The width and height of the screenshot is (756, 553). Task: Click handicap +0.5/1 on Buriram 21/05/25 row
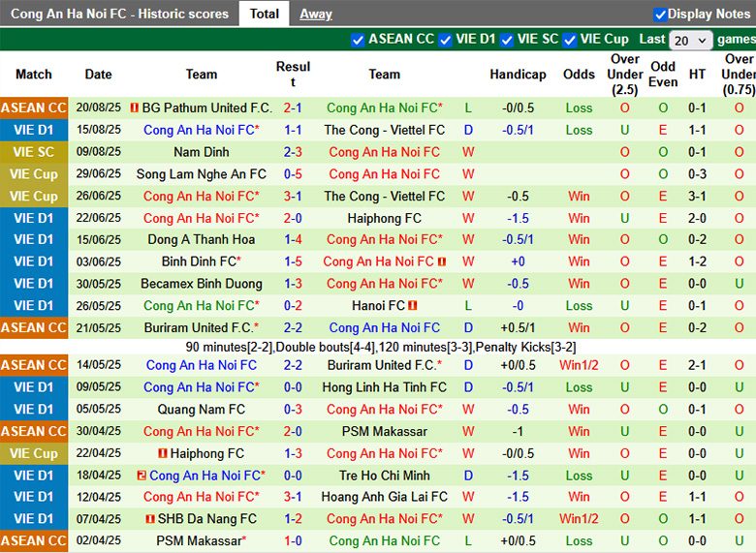518,328
